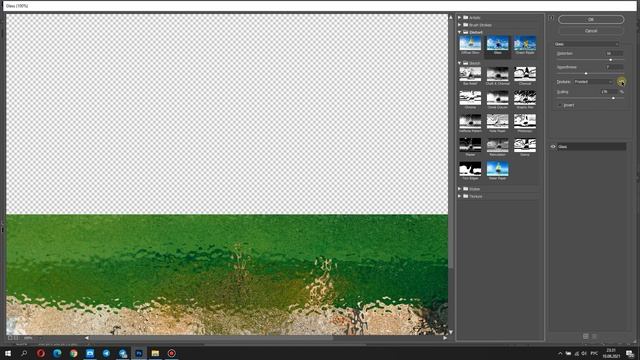Image resolution: width=640 pixels, height=360 pixels.
Task: Apply the Plaster sketch filter
Action: click(470, 146)
